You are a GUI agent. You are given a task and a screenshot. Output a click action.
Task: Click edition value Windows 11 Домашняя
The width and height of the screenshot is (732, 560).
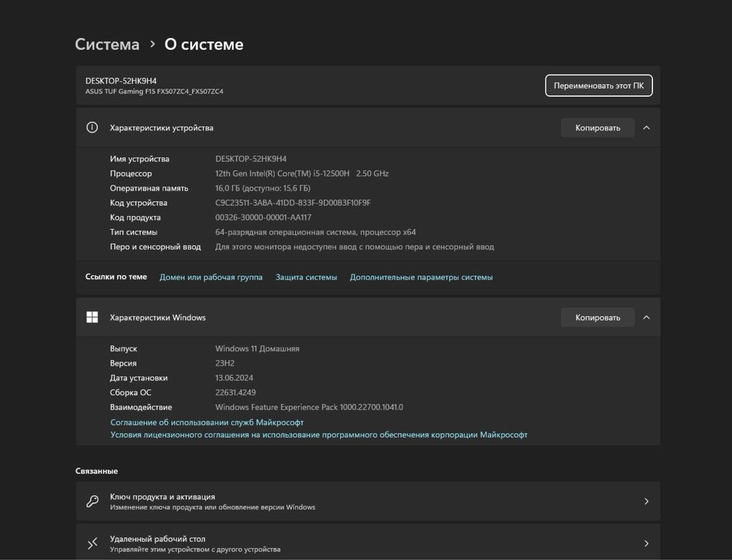(x=257, y=348)
